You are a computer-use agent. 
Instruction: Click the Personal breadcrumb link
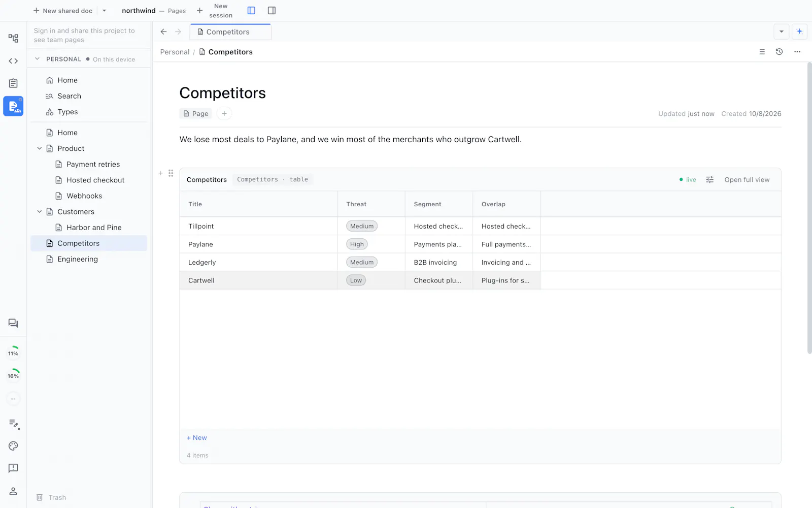coord(175,52)
